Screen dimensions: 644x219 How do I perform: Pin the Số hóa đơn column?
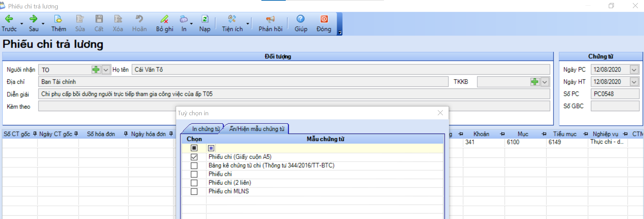(126, 134)
